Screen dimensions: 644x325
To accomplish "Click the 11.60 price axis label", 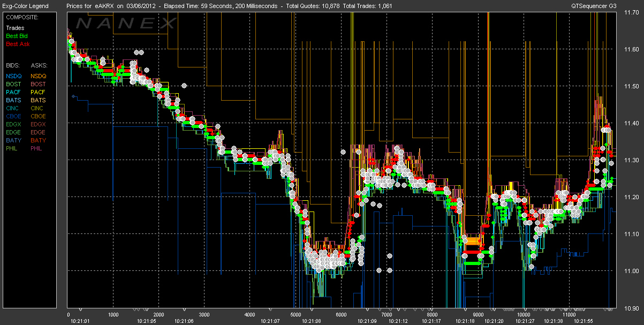I will coord(632,49).
